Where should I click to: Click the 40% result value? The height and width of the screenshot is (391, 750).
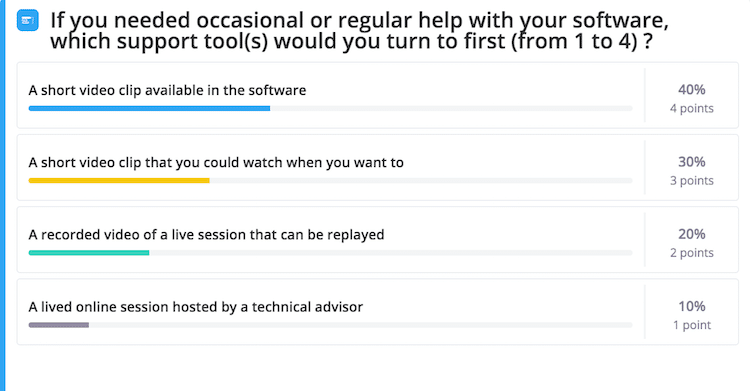[x=692, y=89]
